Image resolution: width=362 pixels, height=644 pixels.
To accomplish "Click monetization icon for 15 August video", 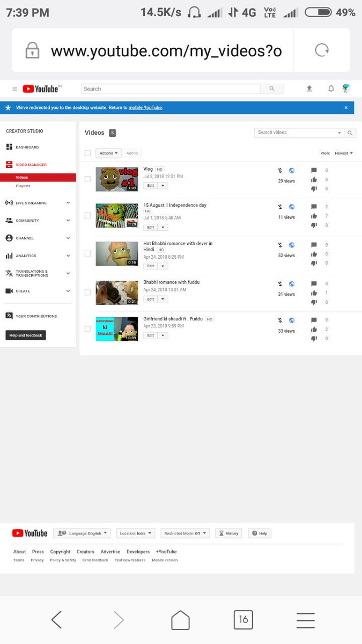I will point(280,207).
